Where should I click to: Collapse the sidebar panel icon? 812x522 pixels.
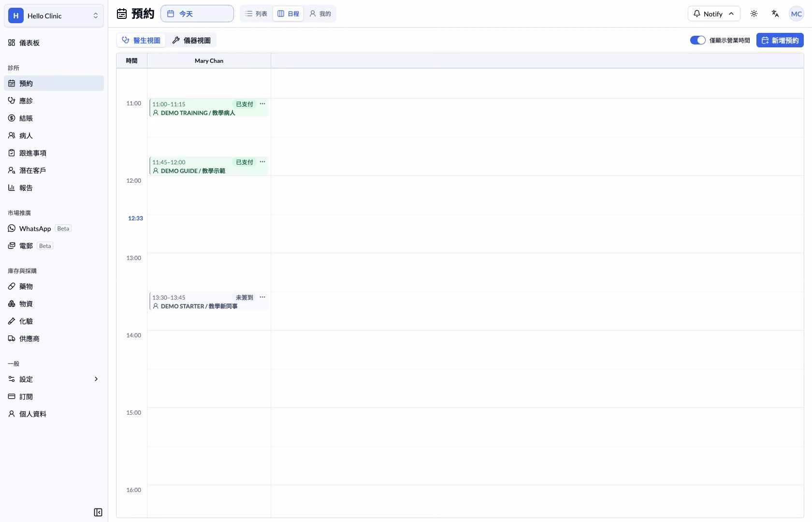pos(98,512)
